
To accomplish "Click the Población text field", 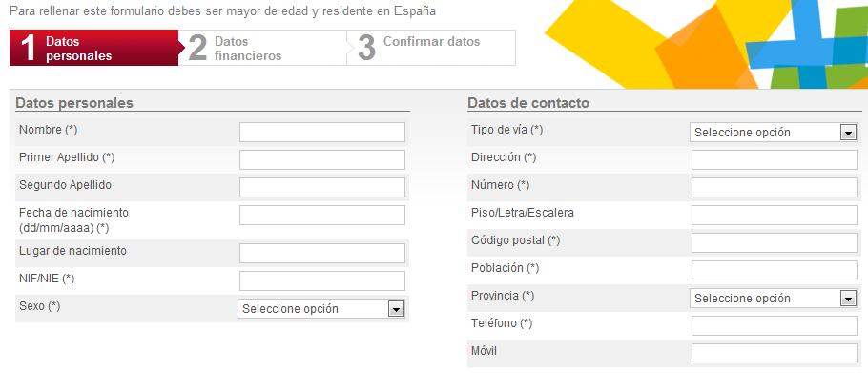I will 775,271.
